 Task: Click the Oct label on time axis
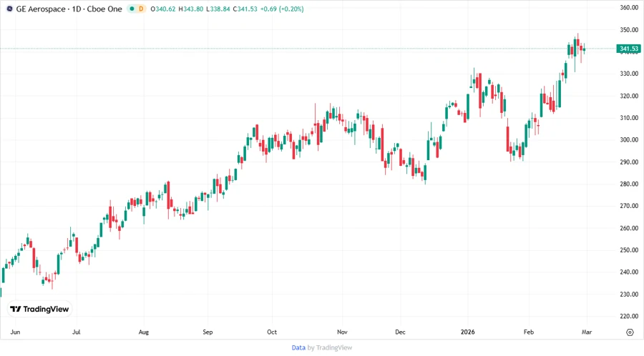(272, 332)
